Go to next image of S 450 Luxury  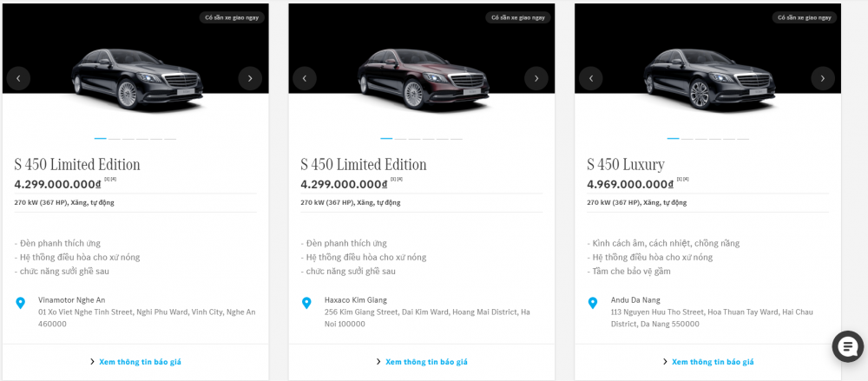(823, 78)
